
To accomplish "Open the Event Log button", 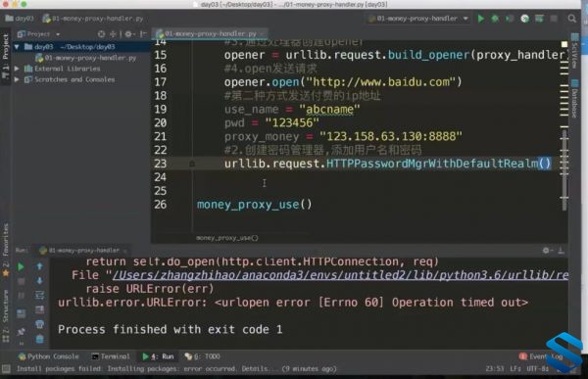I will (541, 356).
